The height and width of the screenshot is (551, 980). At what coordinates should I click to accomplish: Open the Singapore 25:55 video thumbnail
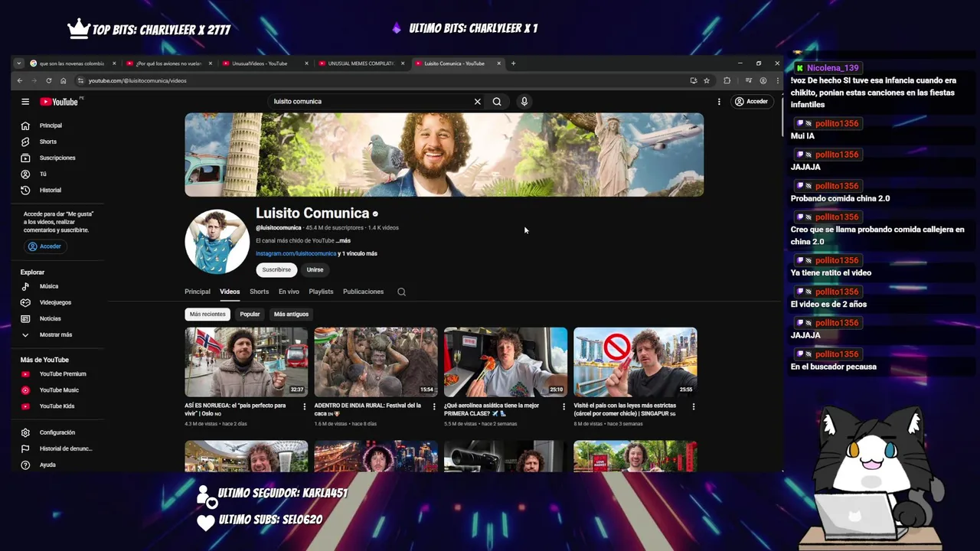point(635,362)
